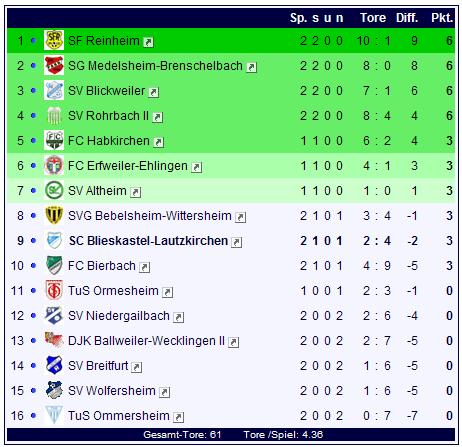Click the SF Reinheim club crest
The image size is (462, 447).
click(x=54, y=40)
